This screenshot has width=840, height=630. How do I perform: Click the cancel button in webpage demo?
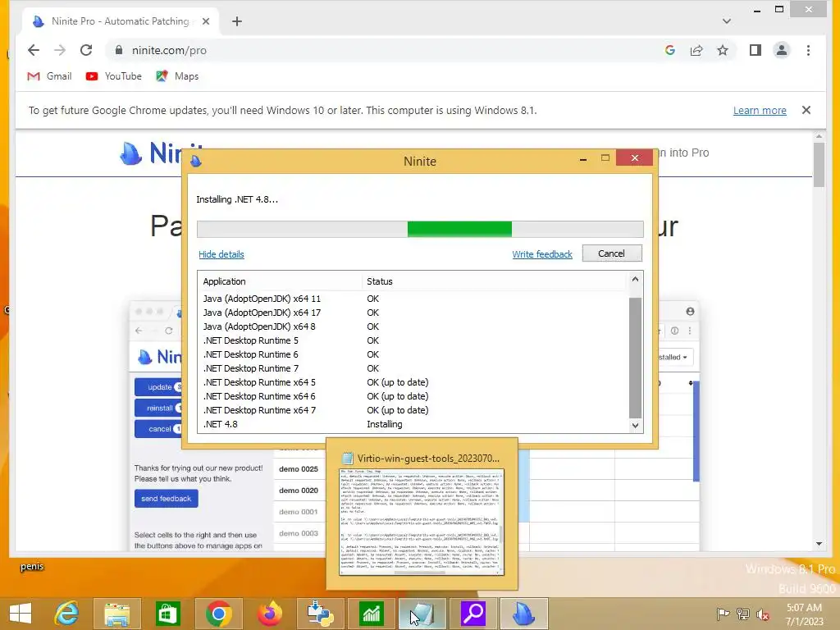(158, 428)
